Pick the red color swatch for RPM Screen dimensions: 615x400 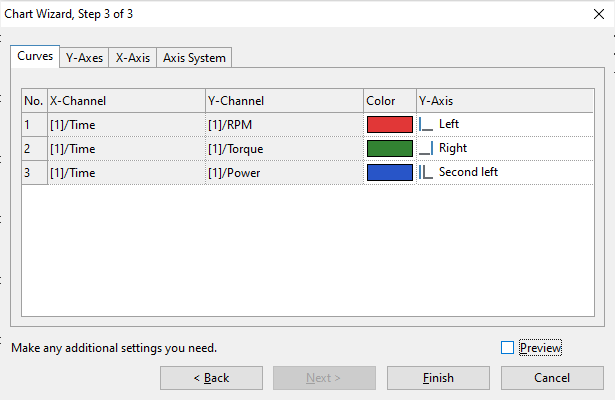[390, 124]
